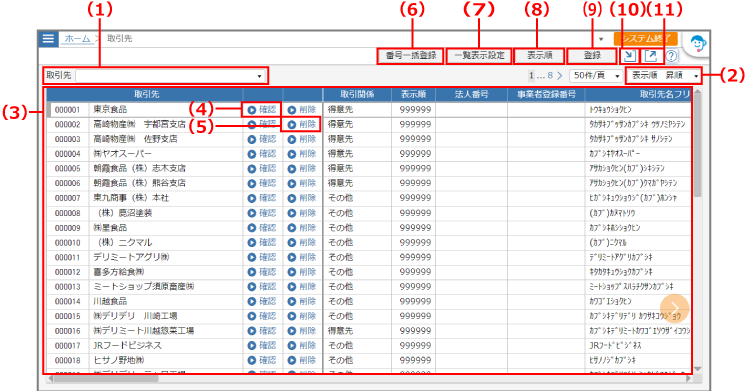Go to next page with the pagination arrow
This screenshot has width=745, height=391.
[560, 76]
